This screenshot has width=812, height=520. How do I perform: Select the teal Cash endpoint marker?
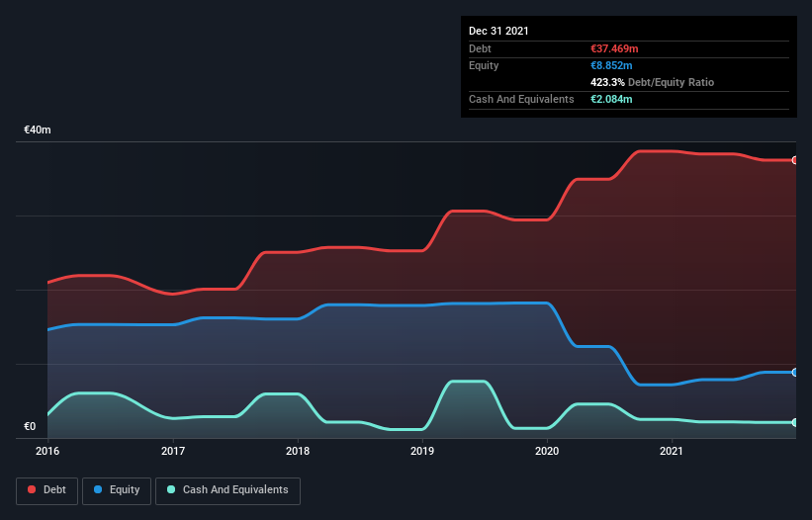795,423
